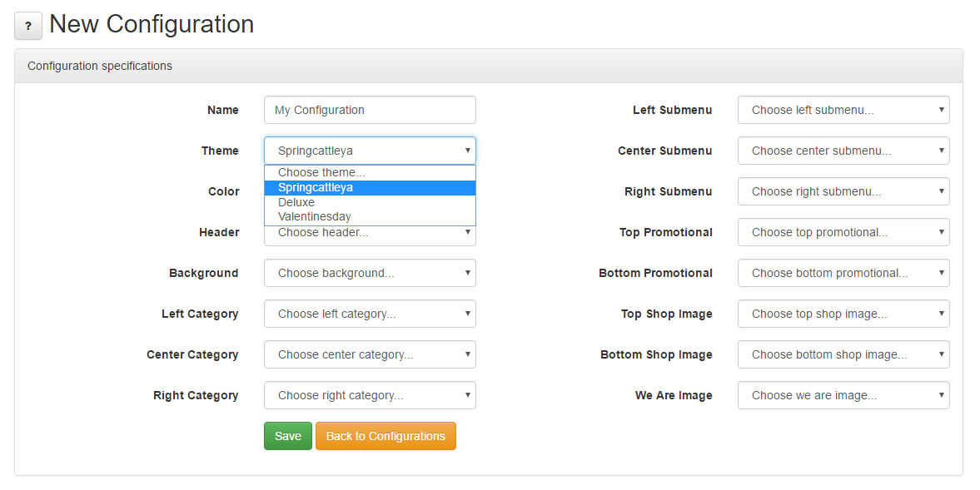Focus the Name input field
This screenshot has width=980, height=490.
pos(370,110)
